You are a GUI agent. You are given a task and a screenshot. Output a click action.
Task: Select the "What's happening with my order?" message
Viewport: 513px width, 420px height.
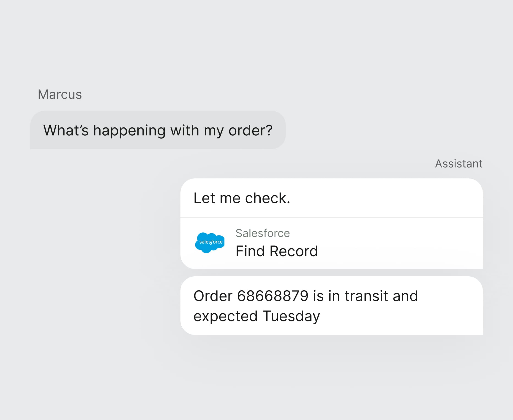point(158,130)
